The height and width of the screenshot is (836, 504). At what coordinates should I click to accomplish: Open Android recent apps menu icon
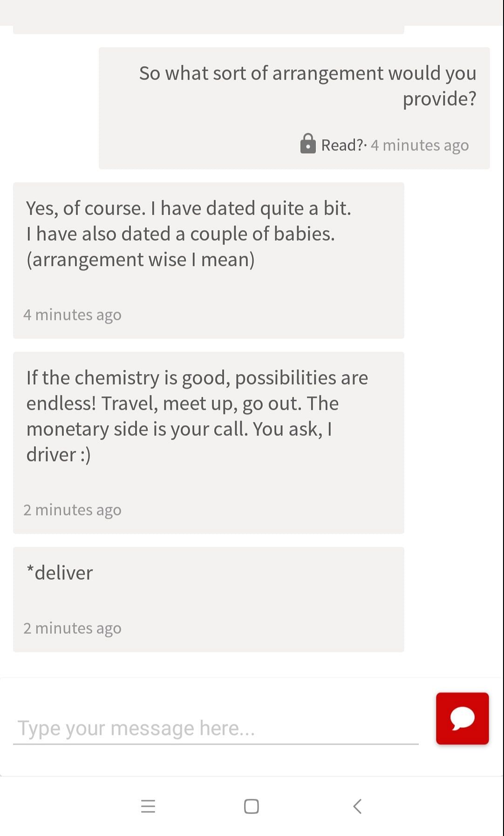(x=148, y=806)
